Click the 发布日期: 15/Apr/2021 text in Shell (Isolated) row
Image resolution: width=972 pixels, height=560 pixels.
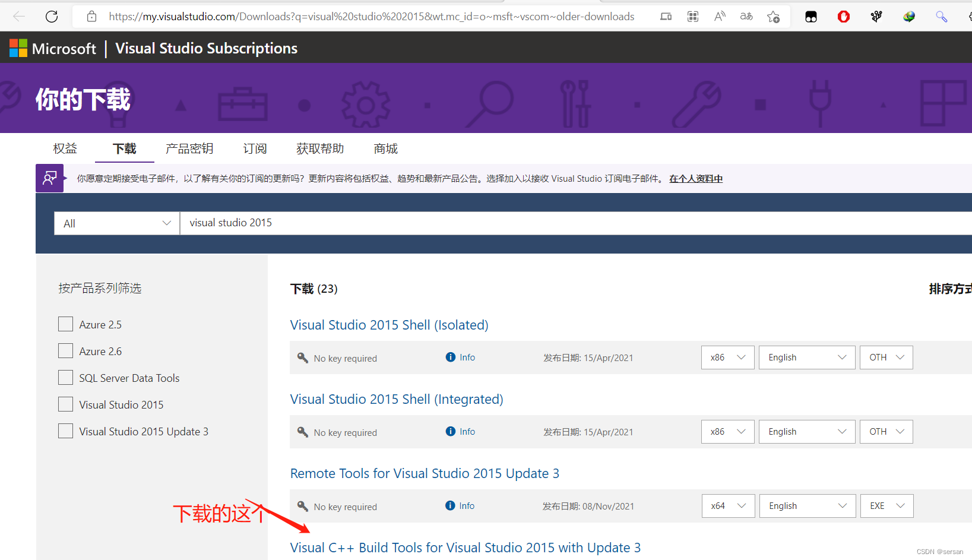coord(588,357)
